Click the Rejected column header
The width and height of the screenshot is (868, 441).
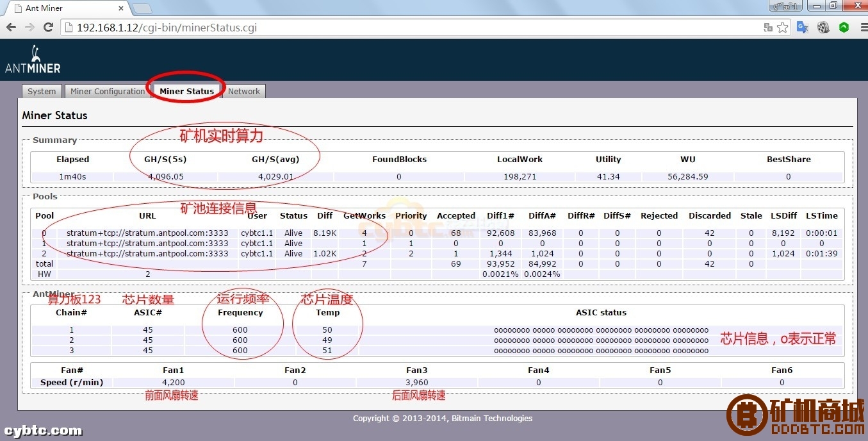tap(659, 216)
